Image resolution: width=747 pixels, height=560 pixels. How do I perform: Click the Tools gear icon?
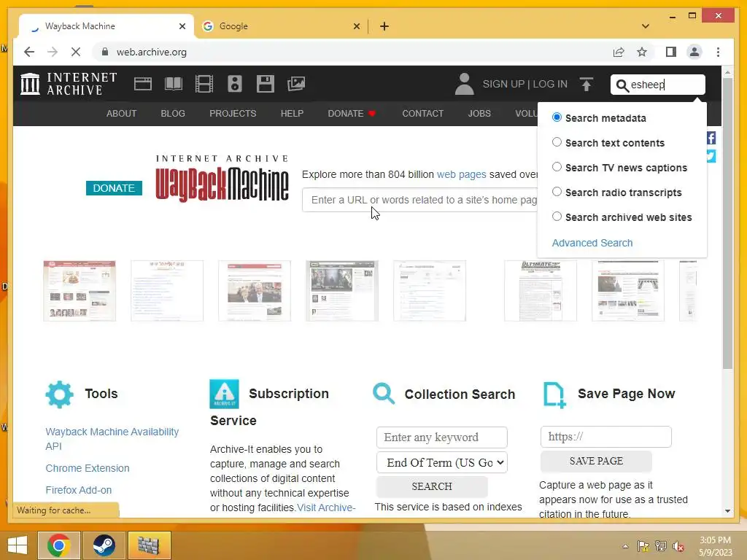point(60,394)
